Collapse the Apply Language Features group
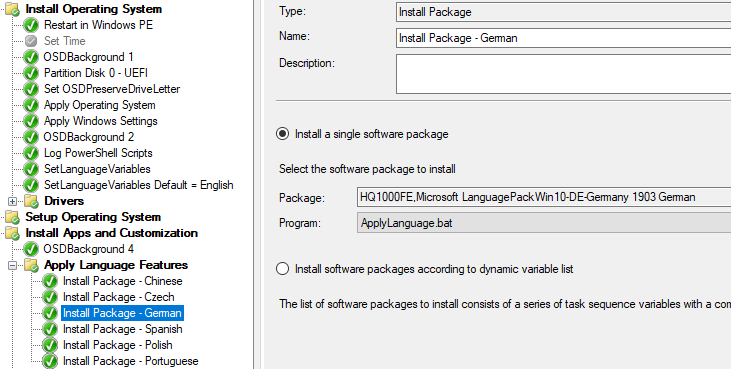This screenshot has height=369, width=731. (13, 265)
